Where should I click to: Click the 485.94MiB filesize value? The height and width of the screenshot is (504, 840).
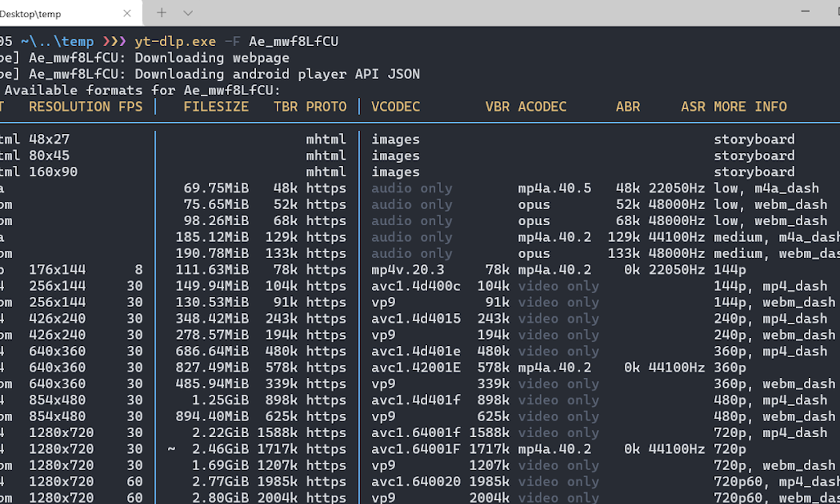(213, 384)
